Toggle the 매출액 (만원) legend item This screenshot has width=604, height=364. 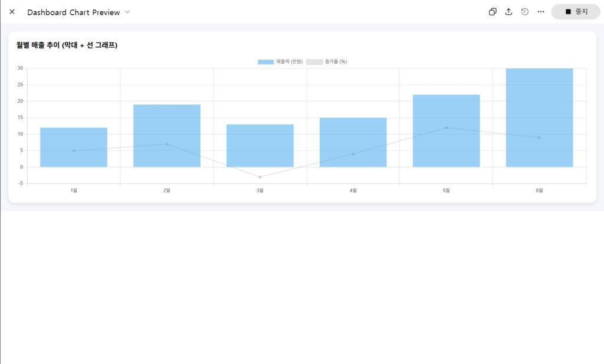click(x=280, y=62)
